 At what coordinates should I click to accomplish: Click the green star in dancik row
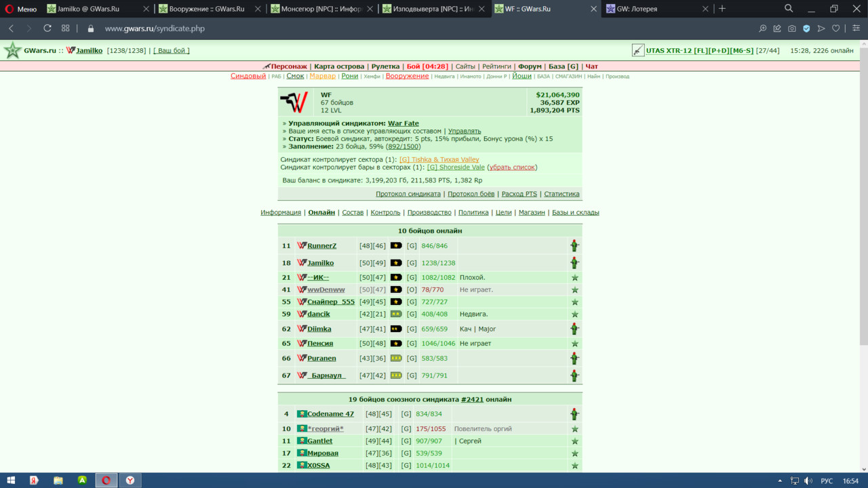pos(574,314)
